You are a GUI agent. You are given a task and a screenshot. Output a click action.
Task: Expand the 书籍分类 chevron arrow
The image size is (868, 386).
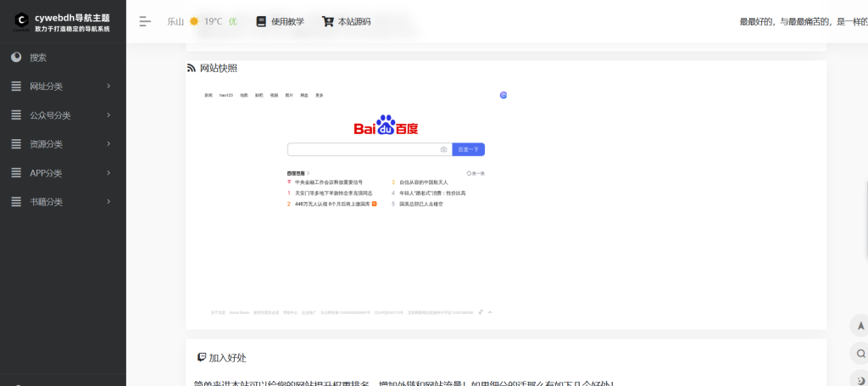[108, 201]
